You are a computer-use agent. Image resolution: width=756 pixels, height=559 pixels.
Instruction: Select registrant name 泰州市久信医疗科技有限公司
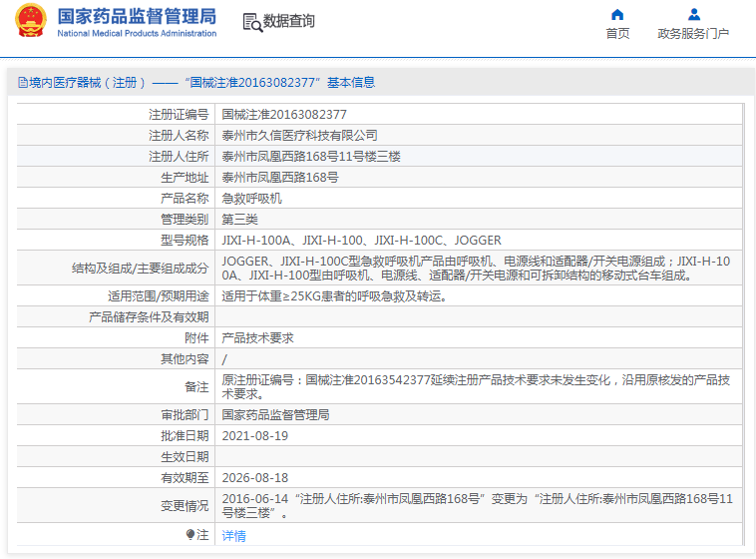pos(299,135)
